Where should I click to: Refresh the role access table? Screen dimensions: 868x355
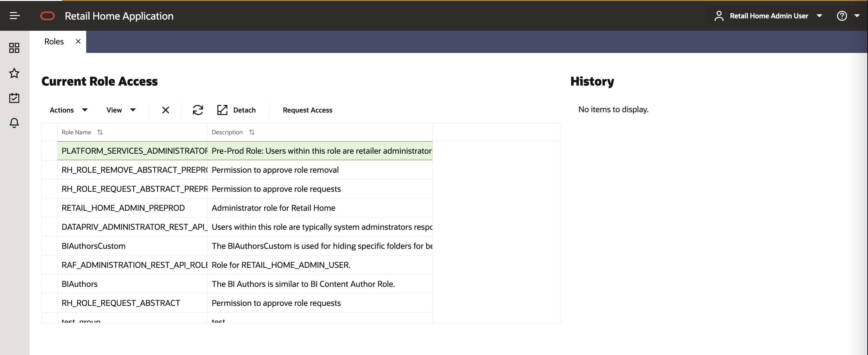[x=198, y=110]
